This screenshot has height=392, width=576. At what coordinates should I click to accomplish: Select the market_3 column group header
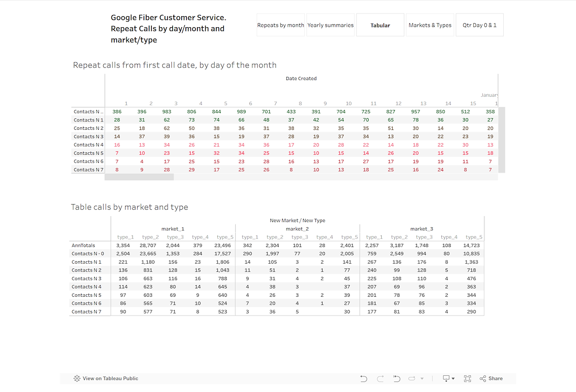[422, 229]
